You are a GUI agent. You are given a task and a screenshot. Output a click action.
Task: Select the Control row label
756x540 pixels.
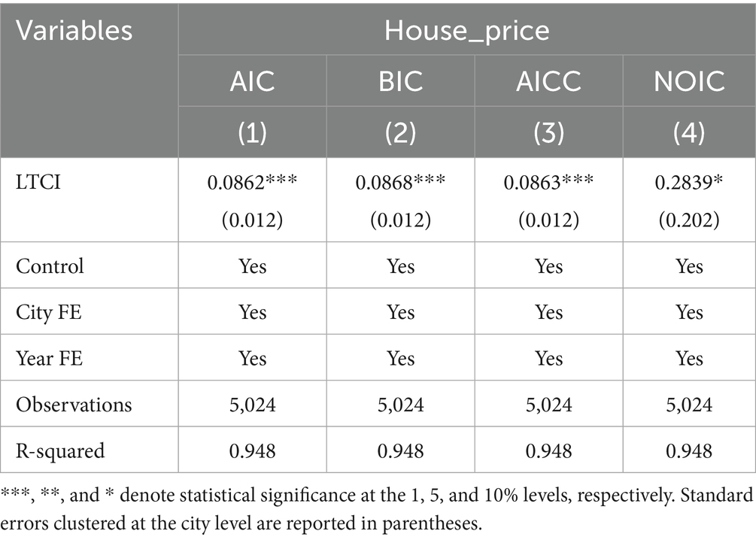[x=50, y=266]
